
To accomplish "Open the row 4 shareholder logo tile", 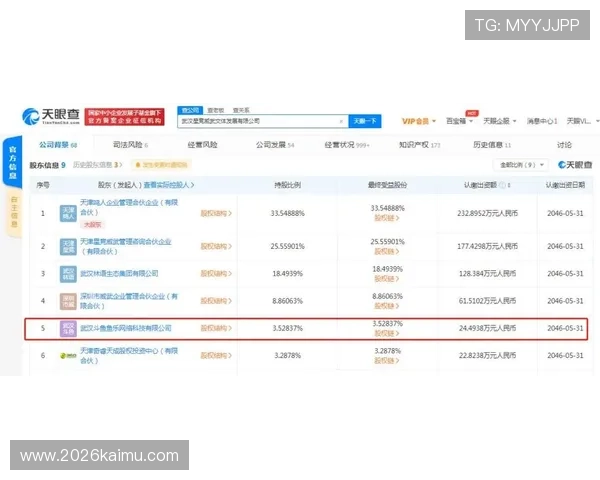I will (68, 301).
